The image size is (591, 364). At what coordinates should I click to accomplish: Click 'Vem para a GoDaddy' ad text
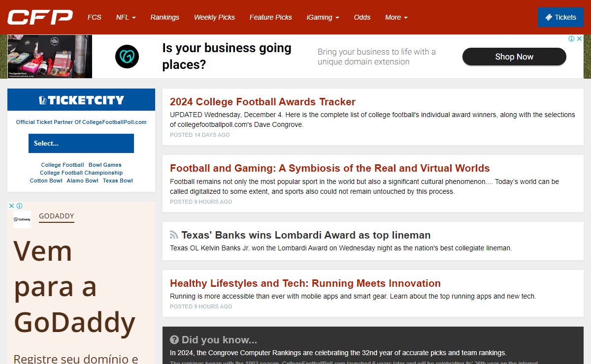tap(74, 287)
